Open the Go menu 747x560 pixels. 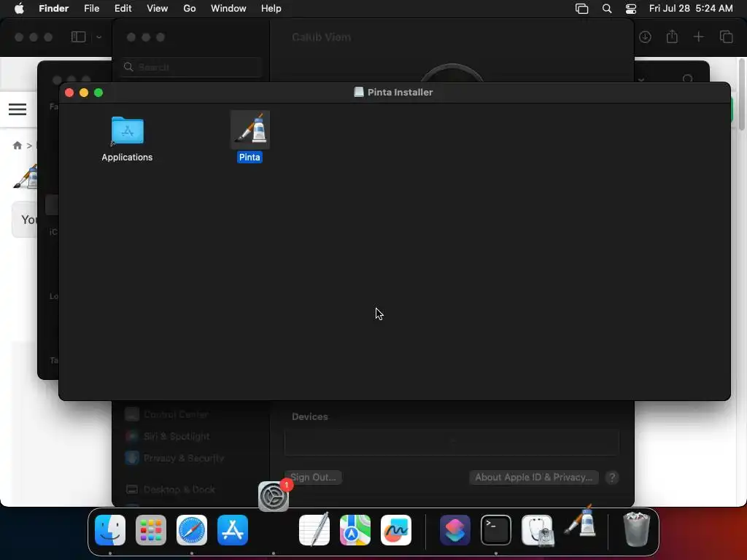[x=190, y=9]
